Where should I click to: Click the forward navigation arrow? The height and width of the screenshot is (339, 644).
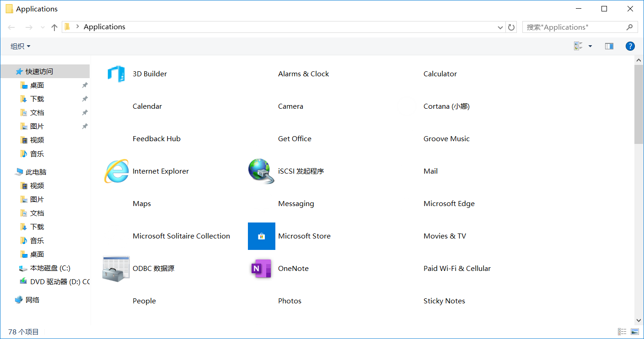tap(28, 27)
